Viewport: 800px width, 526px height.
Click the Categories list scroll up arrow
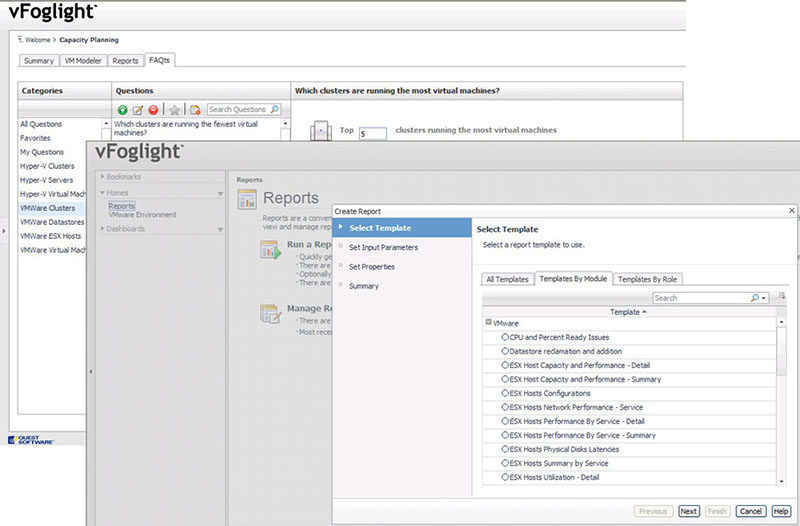pos(106,124)
